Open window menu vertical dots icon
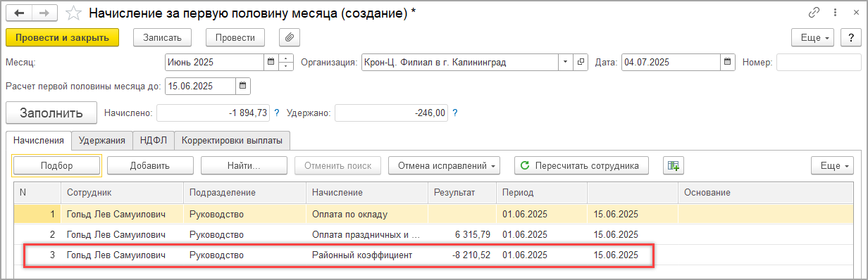The image size is (868, 280). (x=835, y=13)
